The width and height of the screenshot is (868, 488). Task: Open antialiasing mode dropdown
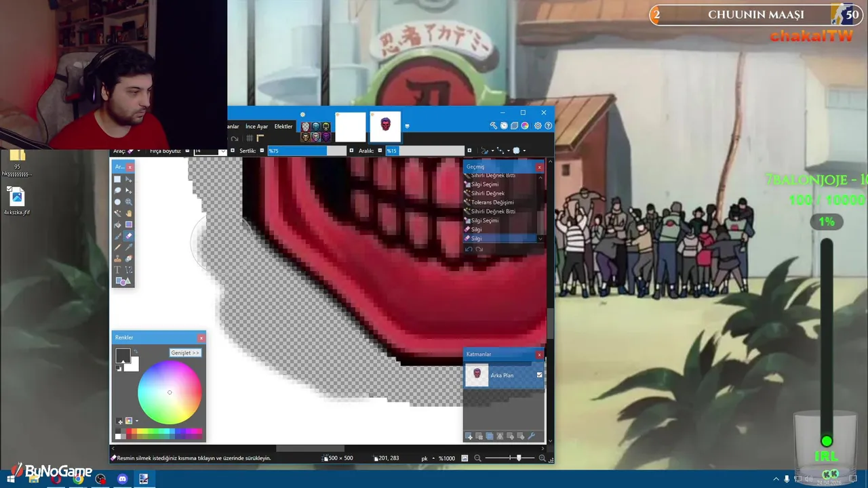pyautogui.click(x=486, y=151)
